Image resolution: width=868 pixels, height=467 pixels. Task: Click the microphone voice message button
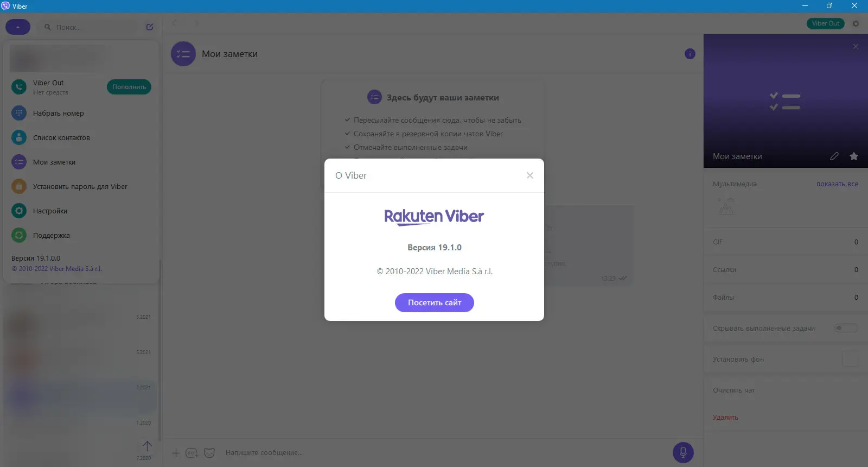pos(683,452)
